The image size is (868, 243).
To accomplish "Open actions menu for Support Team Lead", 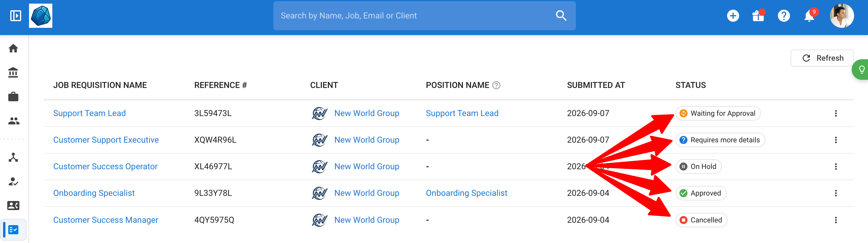I will click(836, 113).
